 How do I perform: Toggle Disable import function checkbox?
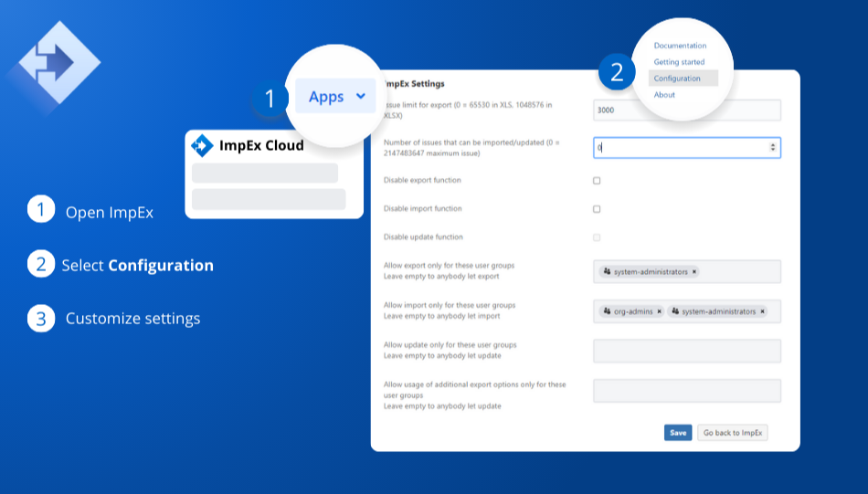(x=597, y=209)
